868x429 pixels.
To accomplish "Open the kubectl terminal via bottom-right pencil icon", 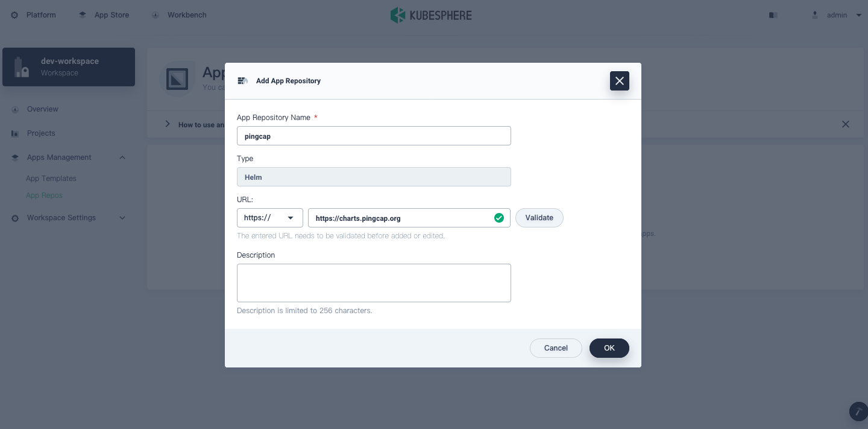I will click(x=858, y=411).
